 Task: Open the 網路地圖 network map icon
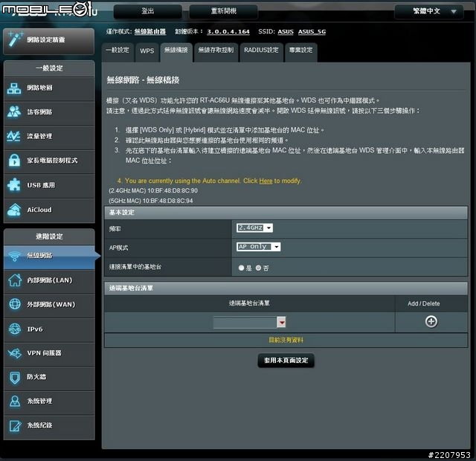pos(14,88)
